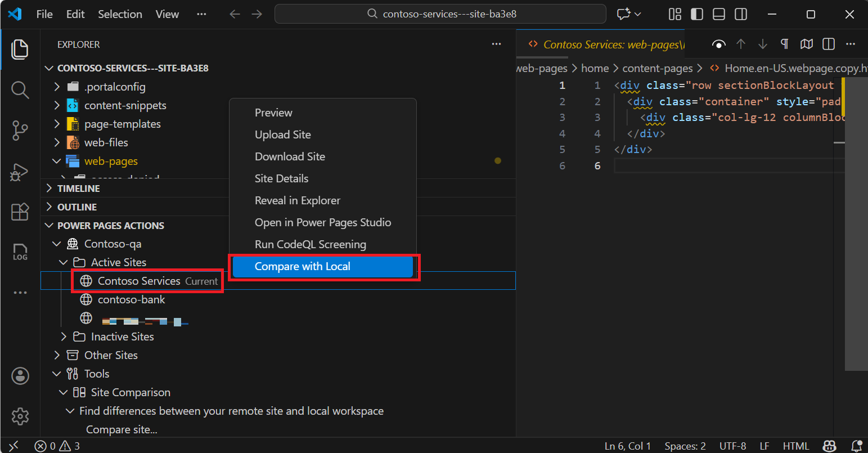Open the Extensions view
The width and height of the screenshot is (868, 453).
pos(20,212)
